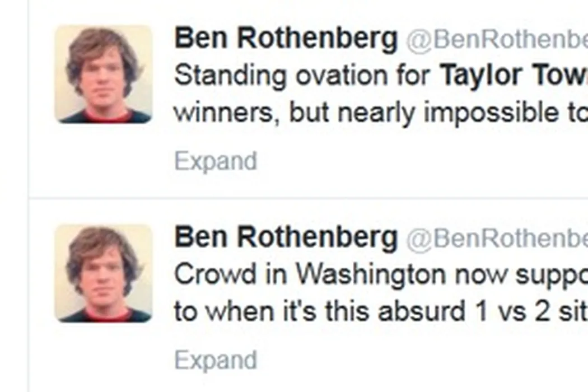Select the @BenRothenbe handle in the first tweet

tap(496, 40)
